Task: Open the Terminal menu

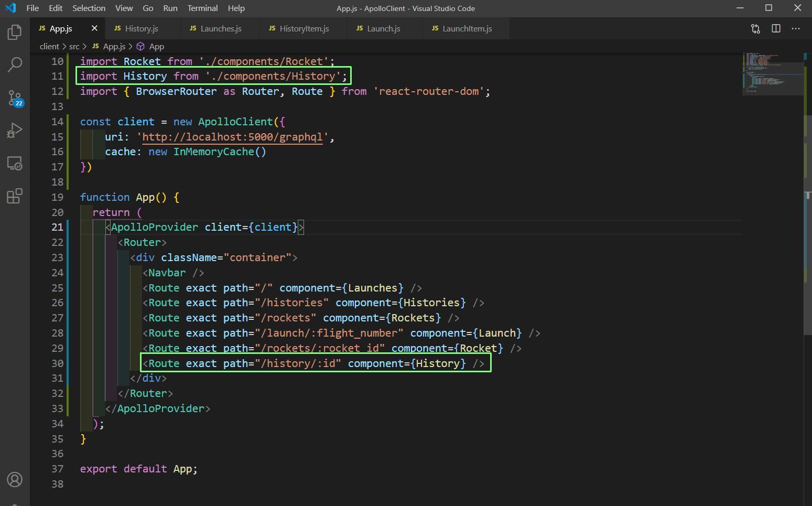Action: [x=202, y=8]
